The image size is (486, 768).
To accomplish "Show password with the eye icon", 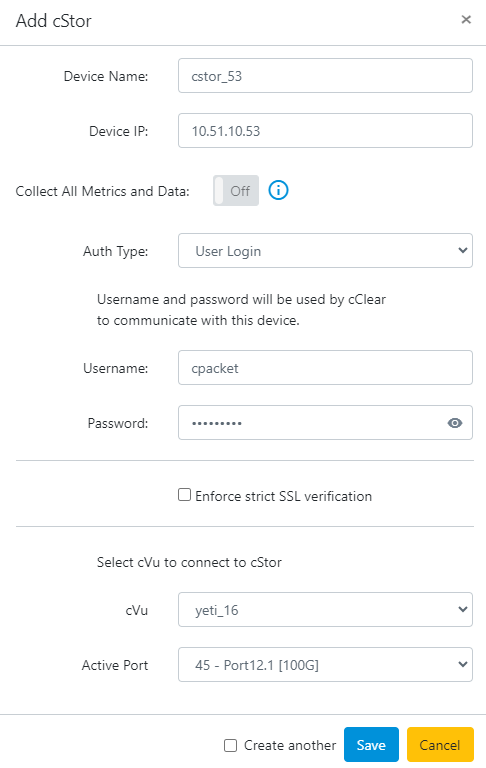I will click(x=455, y=423).
